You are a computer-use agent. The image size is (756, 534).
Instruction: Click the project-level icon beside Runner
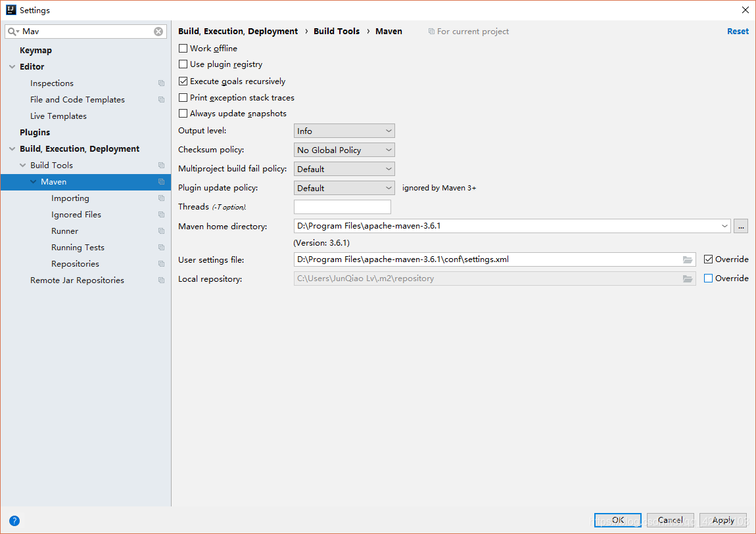(162, 231)
